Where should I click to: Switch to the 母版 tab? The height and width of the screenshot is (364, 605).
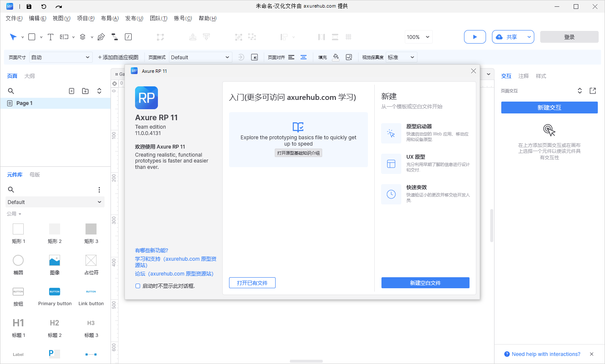click(x=34, y=174)
